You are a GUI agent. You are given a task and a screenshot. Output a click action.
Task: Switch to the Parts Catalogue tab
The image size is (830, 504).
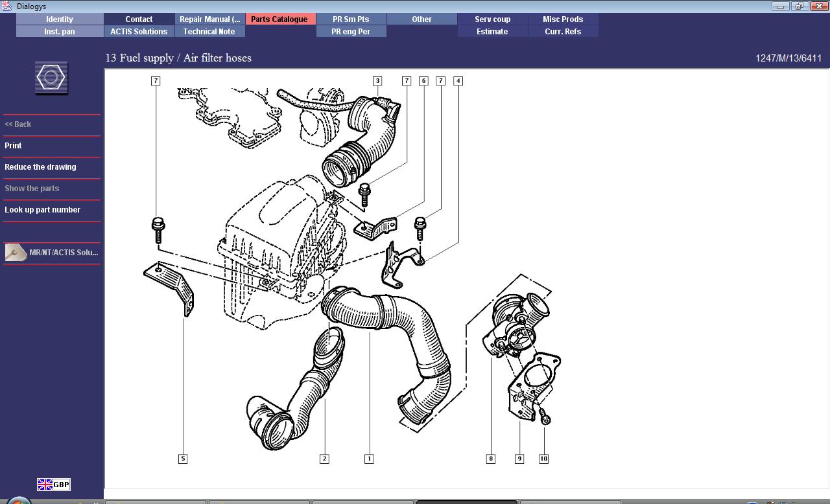click(x=279, y=19)
